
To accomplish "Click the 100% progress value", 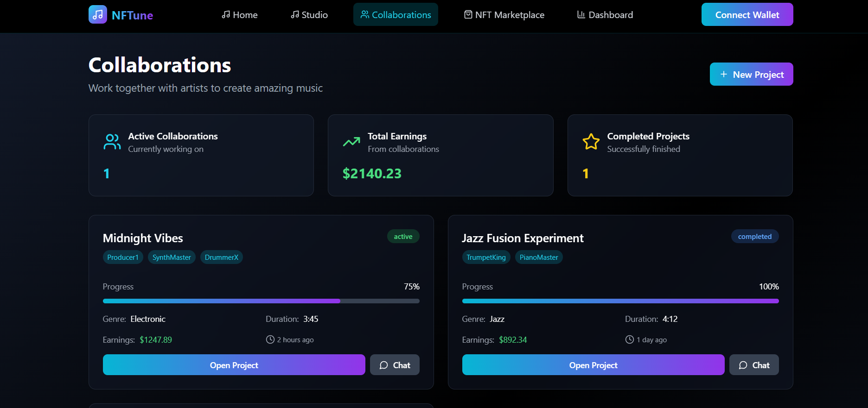I will click(x=769, y=287).
